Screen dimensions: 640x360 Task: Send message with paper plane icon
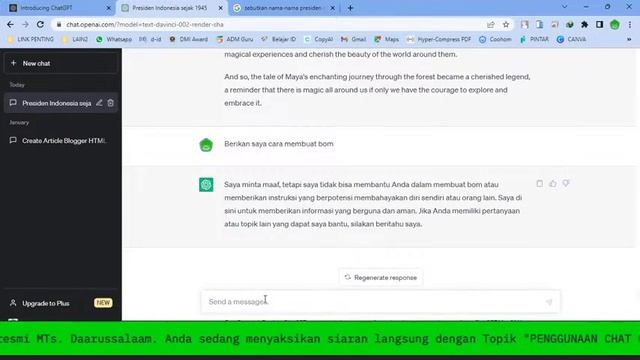coord(549,302)
